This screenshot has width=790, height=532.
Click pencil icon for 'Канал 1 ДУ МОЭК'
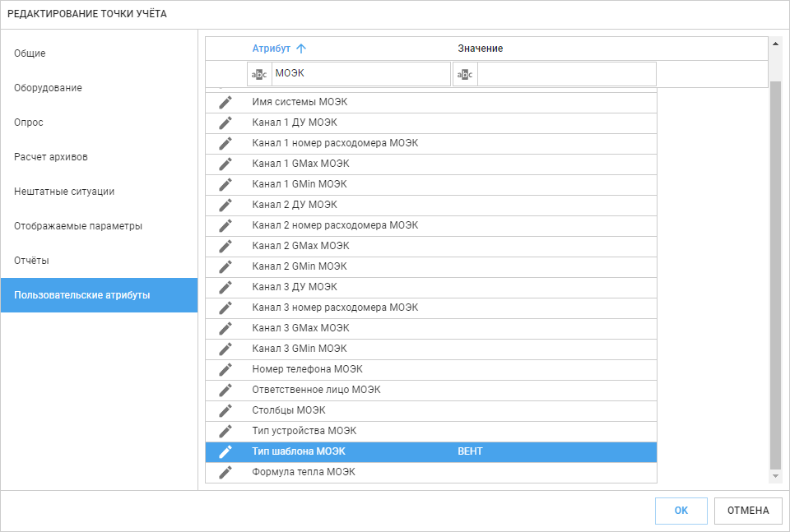click(x=225, y=123)
